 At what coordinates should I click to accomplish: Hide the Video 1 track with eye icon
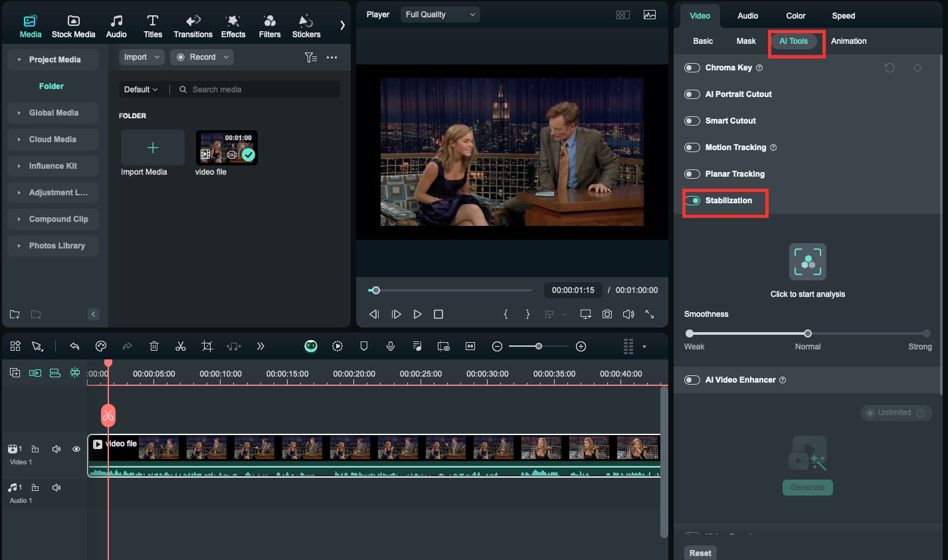point(76,449)
